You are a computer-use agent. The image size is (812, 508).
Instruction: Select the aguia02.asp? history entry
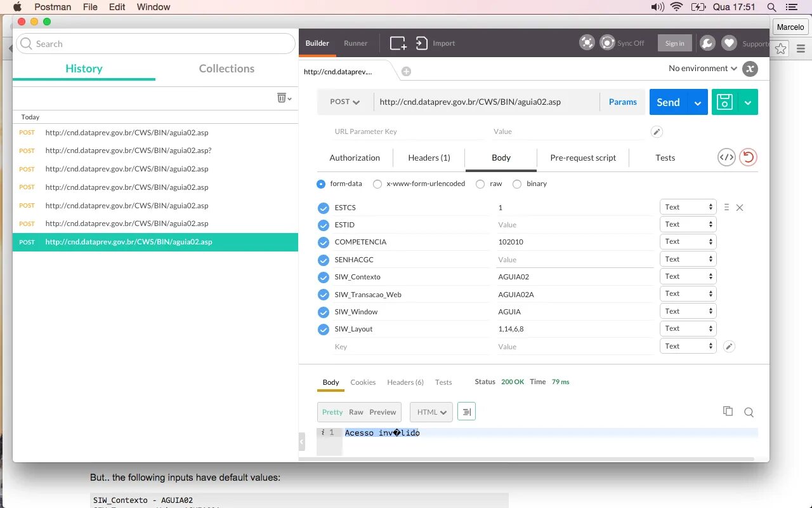tap(128, 150)
